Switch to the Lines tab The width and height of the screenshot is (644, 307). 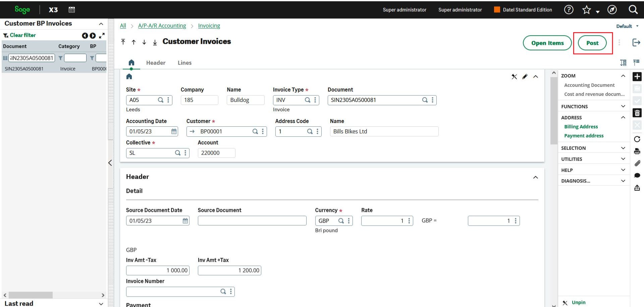(184, 63)
